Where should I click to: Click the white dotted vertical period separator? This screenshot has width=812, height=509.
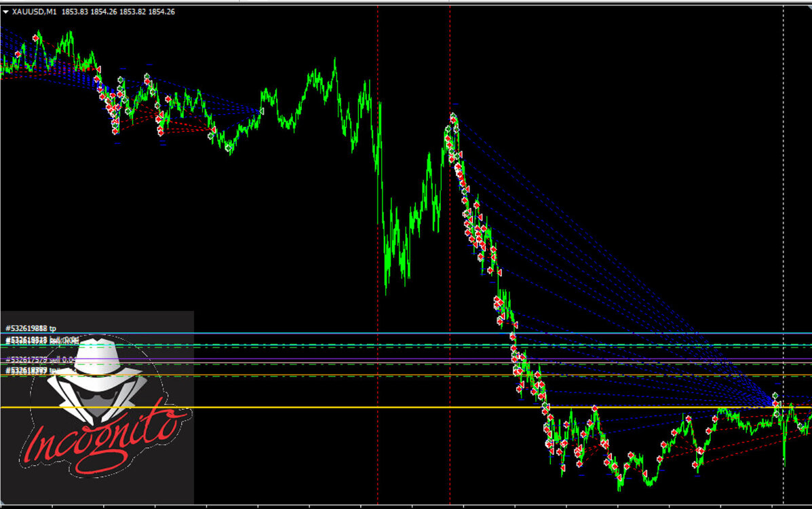click(x=784, y=254)
